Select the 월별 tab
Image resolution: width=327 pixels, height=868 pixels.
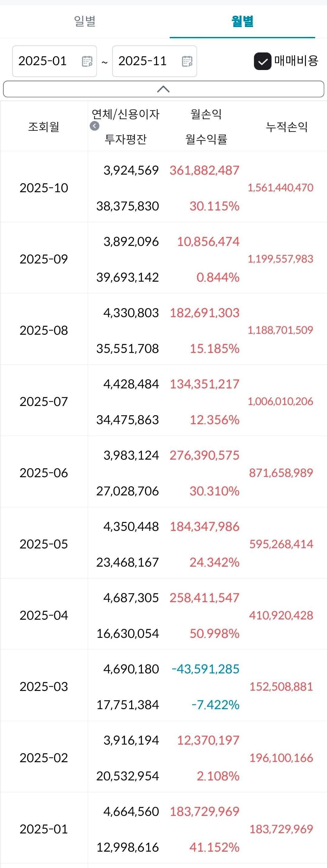coord(242,21)
